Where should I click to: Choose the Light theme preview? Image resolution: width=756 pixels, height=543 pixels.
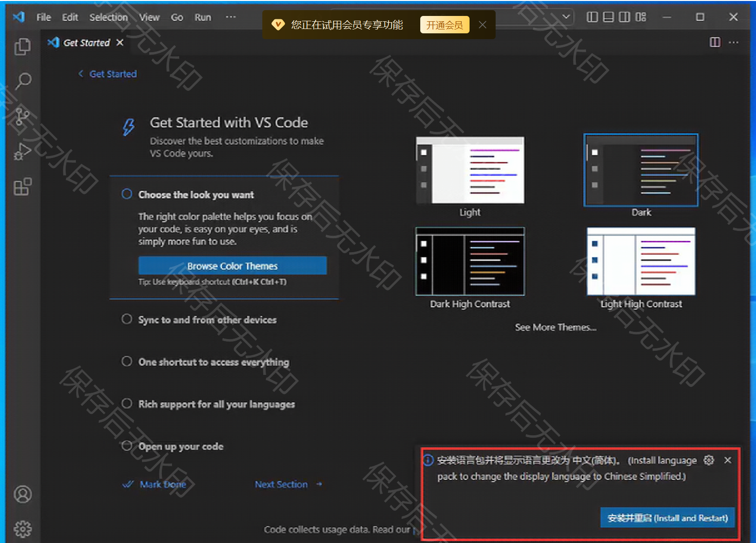pyautogui.click(x=470, y=170)
